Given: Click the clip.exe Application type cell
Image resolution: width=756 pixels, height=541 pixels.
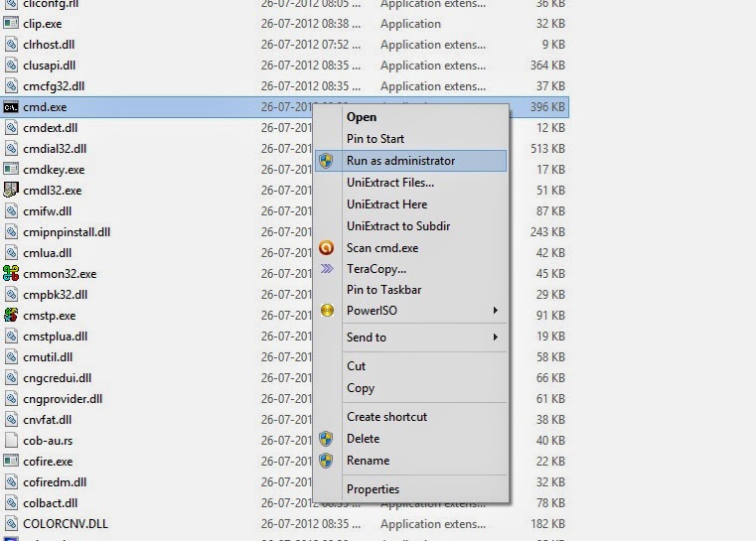Looking at the screenshot, I should pos(410,24).
